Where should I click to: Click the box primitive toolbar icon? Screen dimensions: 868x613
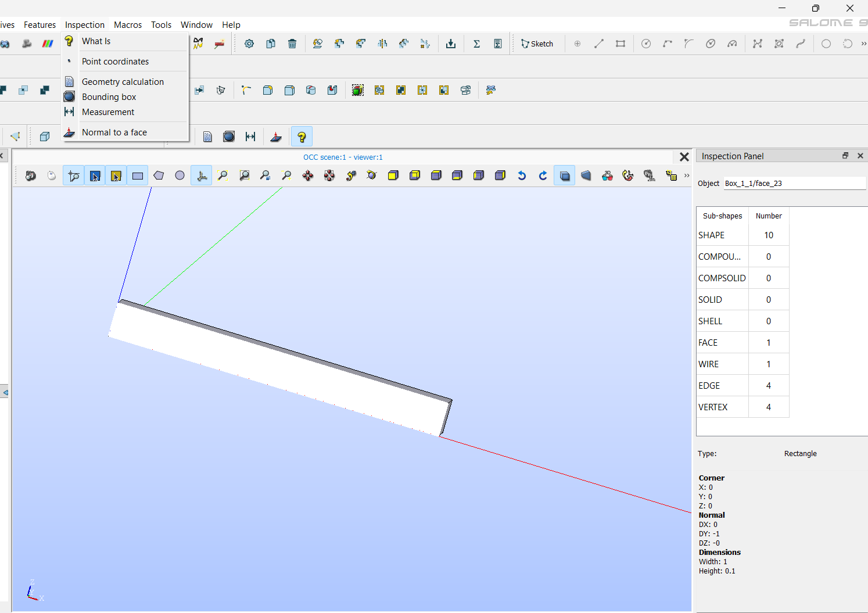click(45, 137)
